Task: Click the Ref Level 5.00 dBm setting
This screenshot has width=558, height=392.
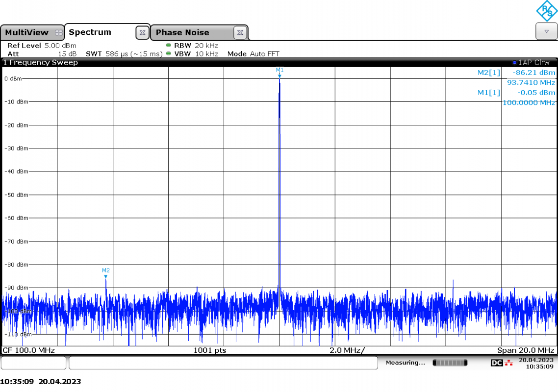Action: (42, 46)
